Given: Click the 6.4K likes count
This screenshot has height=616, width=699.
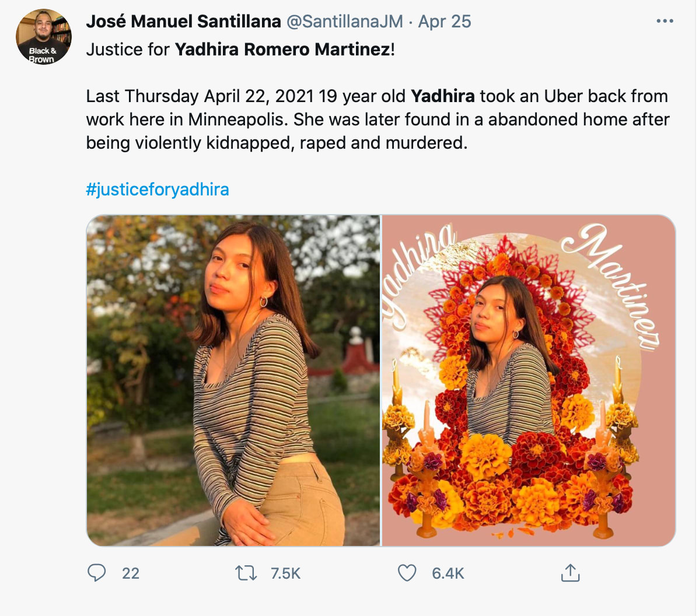Looking at the screenshot, I should coord(448,574).
